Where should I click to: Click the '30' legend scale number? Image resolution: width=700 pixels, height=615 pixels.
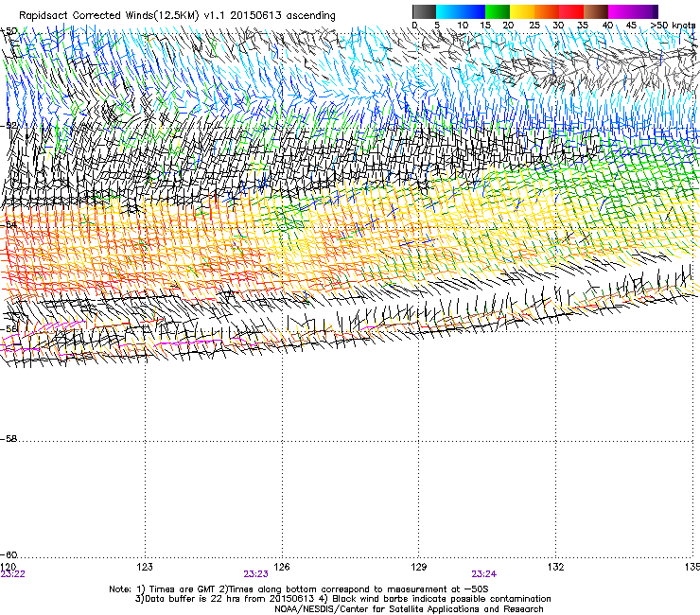pos(558,26)
